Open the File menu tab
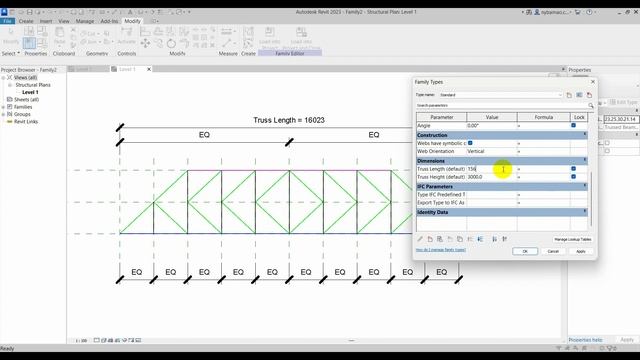The height and width of the screenshot is (360, 640). pyautogui.click(x=7, y=21)
